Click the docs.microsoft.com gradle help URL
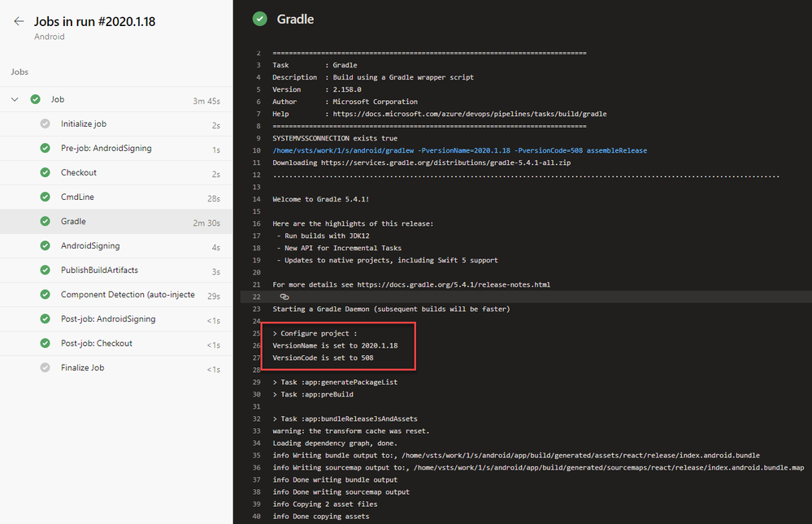 (470, 114)
